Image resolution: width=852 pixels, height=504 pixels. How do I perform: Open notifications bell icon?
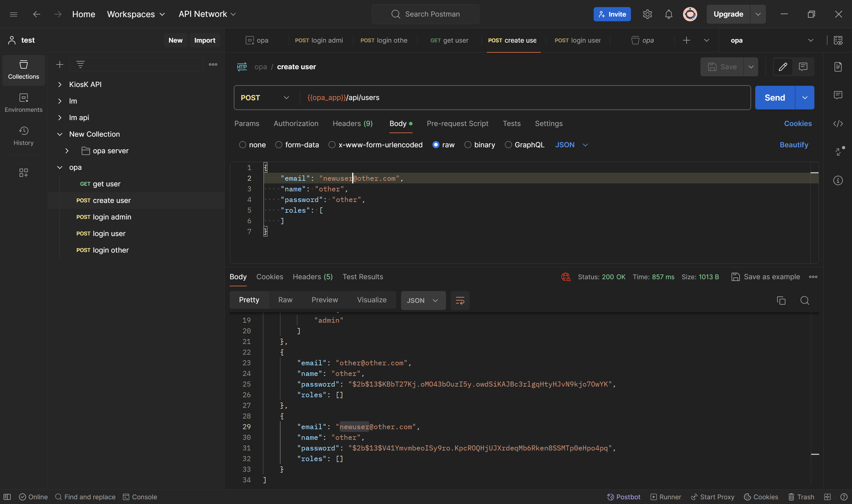[x=669, y=14]
